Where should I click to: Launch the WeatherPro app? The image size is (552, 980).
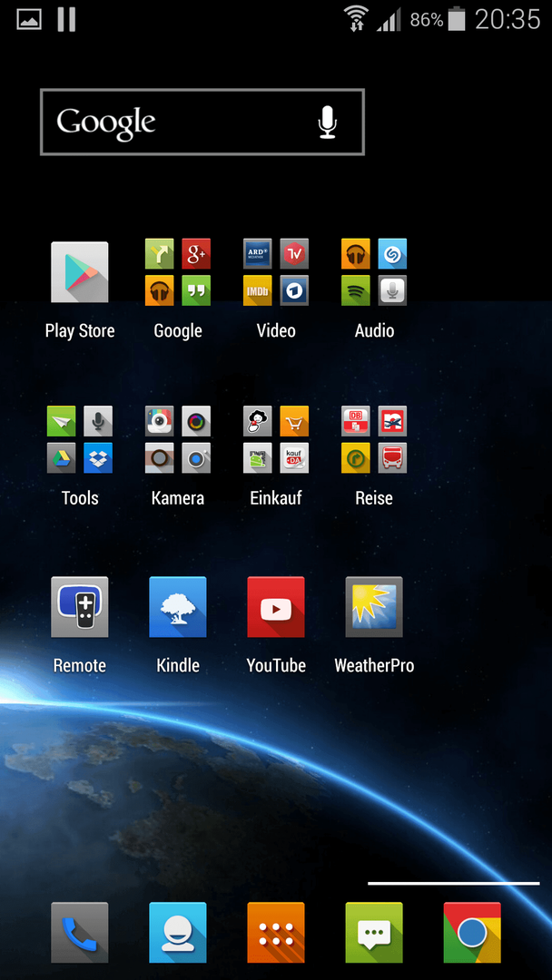[374, 607]
